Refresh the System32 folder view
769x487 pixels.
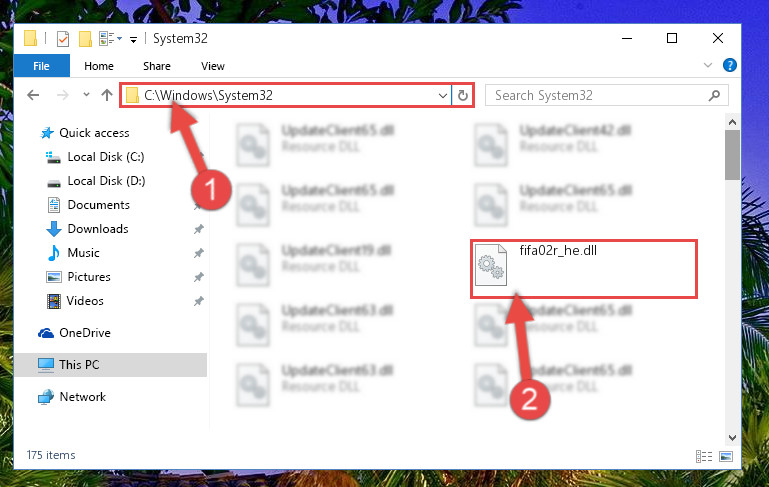462,95
